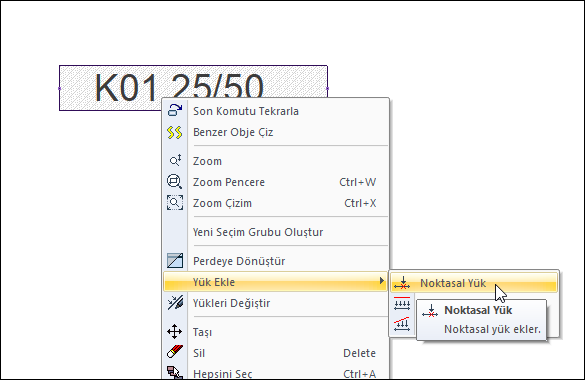This screenshot has width=585, height=380.
Task: Click the Yükleri Değiştir menu text
Action: 231,303
